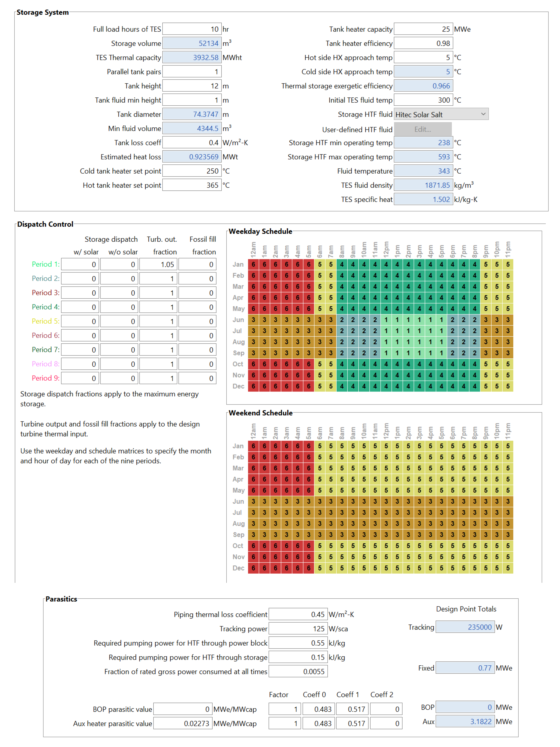This screenshot has width=560, height=747.
Task: Click the Piping thermal loss coefficient field
Action: [x=298, y=614]
